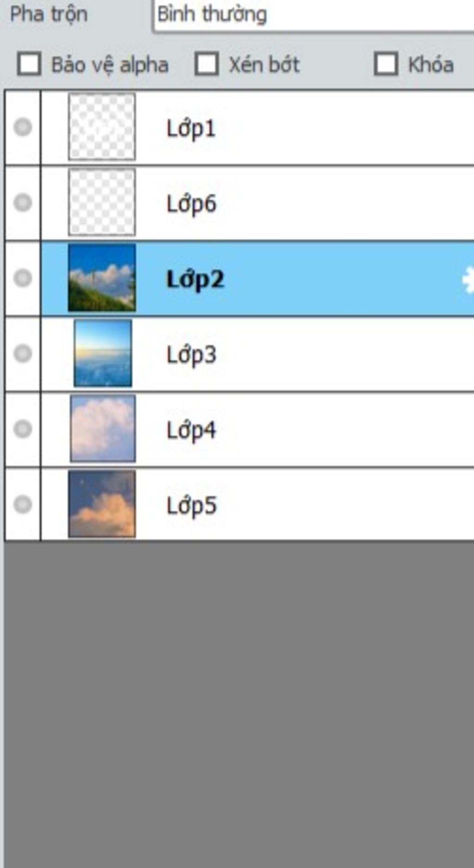This screenshot has width=474, height=868.
Task: Click the Lớp1 transparent thumbnail
Action: pyautogui.click(x=102, y=127)
